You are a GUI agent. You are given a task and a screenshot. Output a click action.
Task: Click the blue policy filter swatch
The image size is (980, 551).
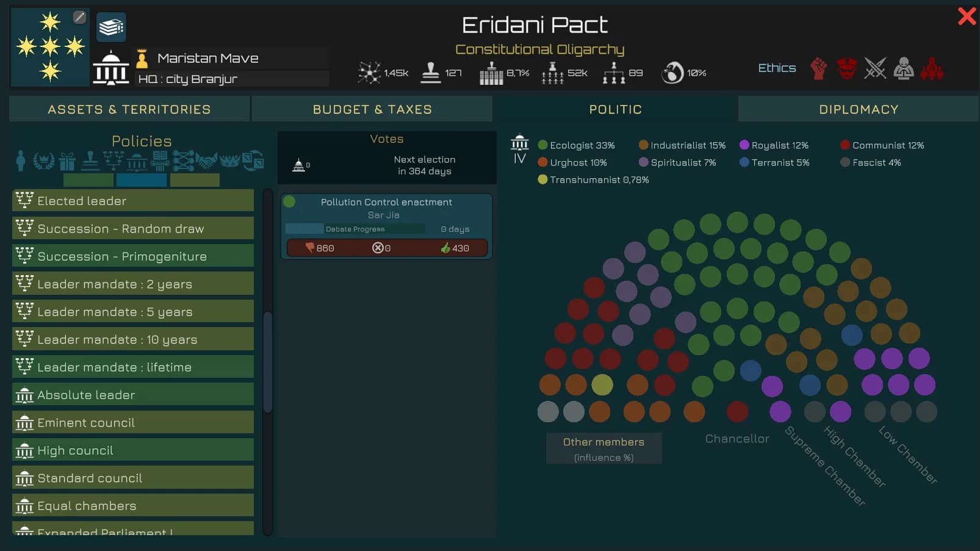click(x=142, y=180)
